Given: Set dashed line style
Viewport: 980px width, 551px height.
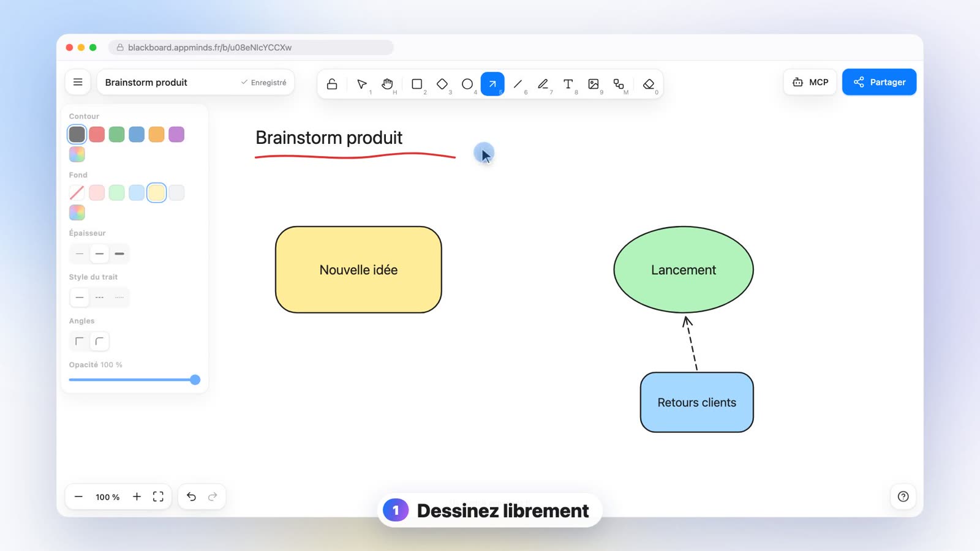Looking at the screenshot, I should 99,298.
